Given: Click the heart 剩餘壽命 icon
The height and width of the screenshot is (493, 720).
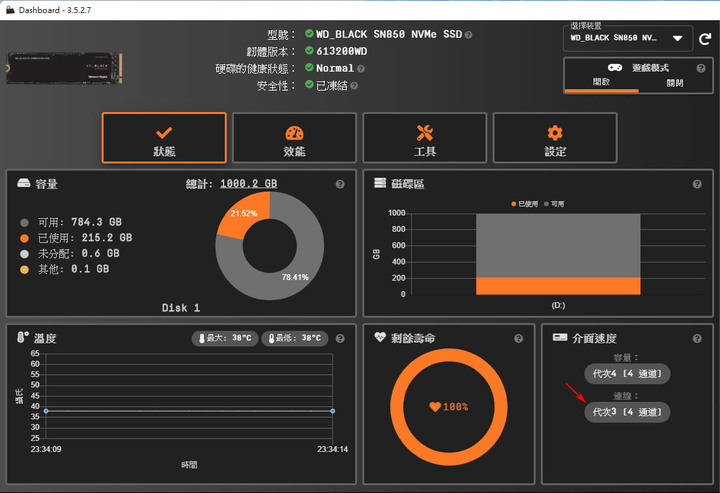Looking at the screenshot, I should (x=380, y=337).
